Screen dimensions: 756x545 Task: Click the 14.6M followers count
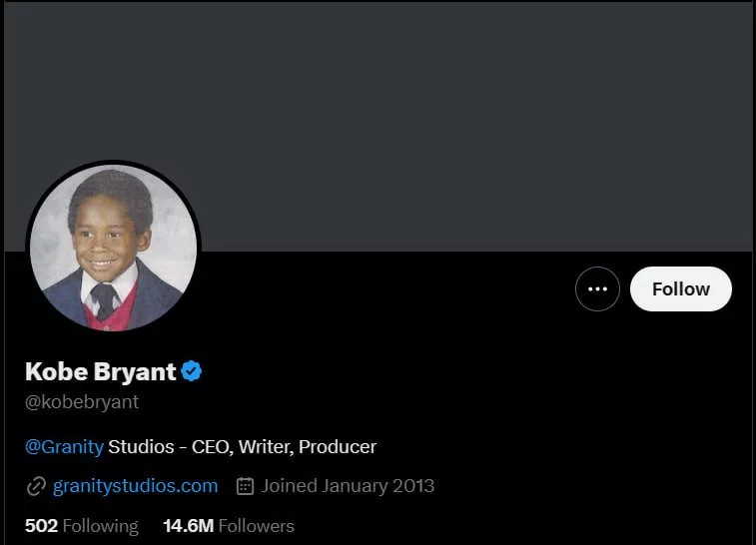pyautogui.click(x=188, y=525)
